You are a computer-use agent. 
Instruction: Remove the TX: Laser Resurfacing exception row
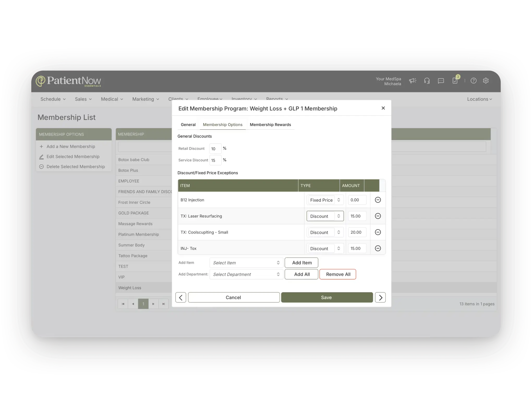point(378,216)
